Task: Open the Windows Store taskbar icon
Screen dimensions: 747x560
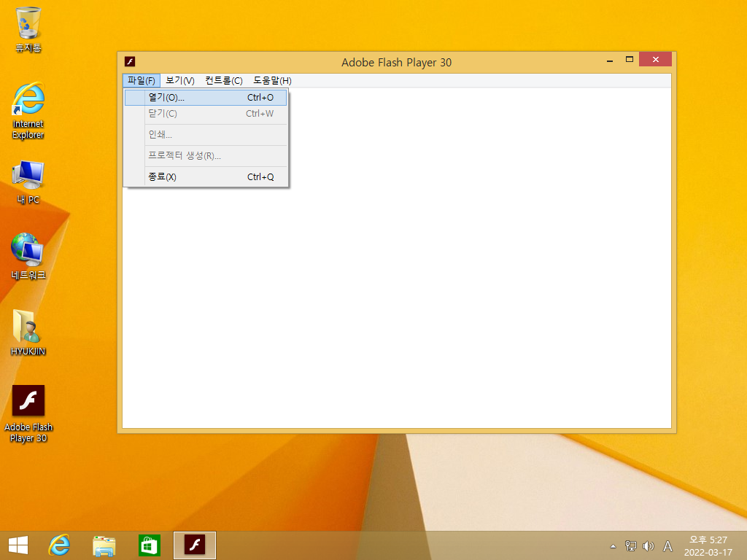Action: 149,545
